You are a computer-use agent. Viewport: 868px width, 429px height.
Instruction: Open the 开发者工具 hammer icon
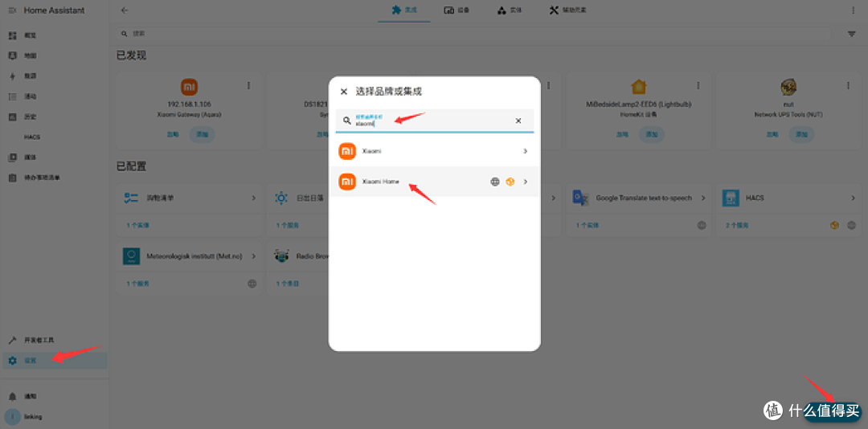12,340
